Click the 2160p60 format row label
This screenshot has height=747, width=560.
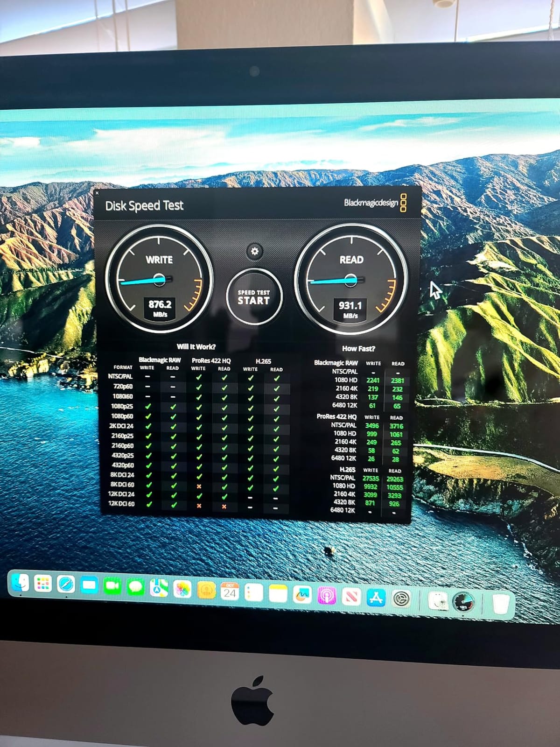click(x=122, y=446)
